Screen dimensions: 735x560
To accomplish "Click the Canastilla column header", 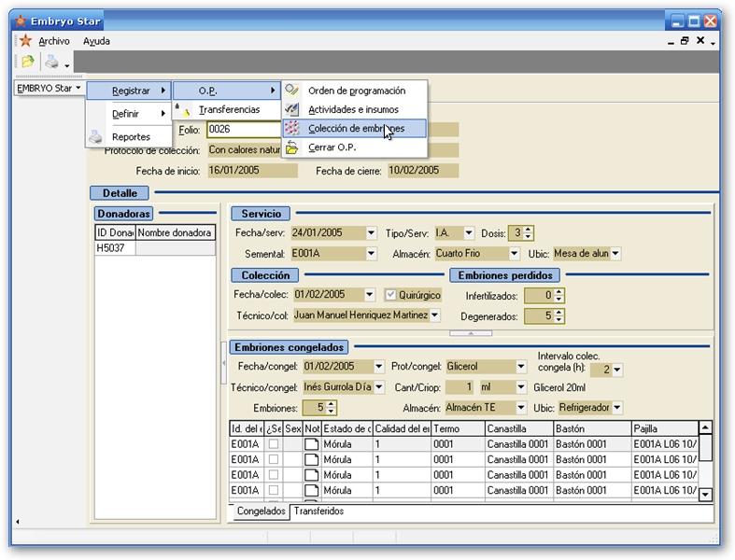I will pyautogui.click(x=519, y=428).
